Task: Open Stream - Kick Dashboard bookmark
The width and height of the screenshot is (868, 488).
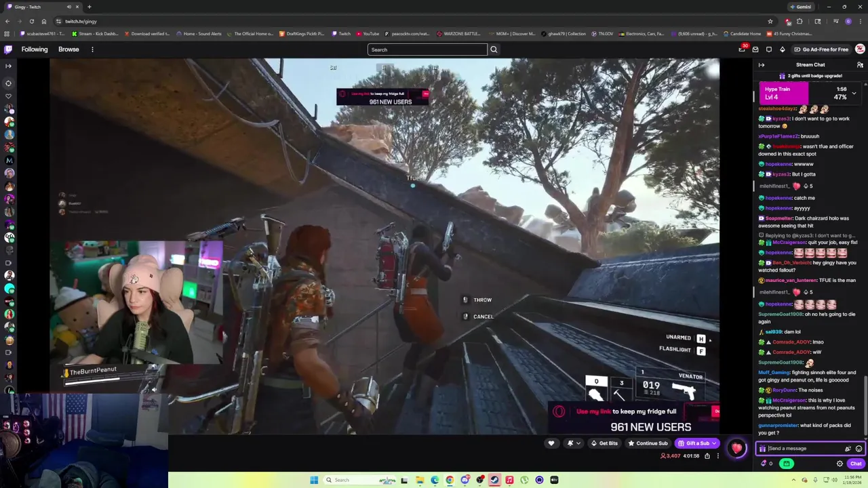Action: pos(97,33)
